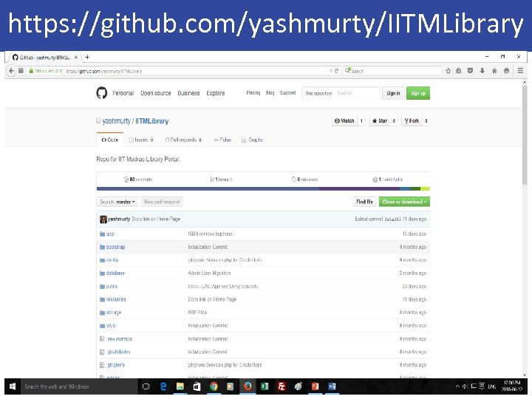Click the Support link
Viewport: 532px width, 399px height.
[287, 93]
